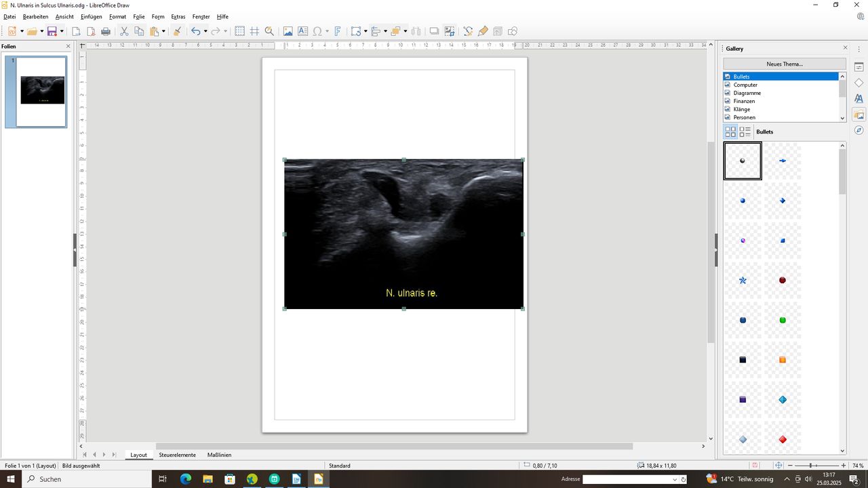
Task: Open the Zoom & Pan magnifier tool
Action: pyautogui.click(x=269, y=31)
